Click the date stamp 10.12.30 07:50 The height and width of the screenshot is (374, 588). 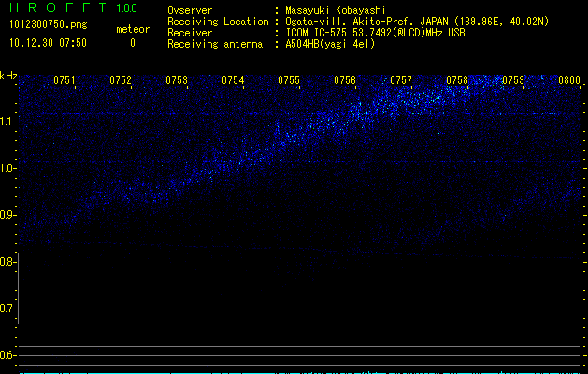pyautogui.click(x=48, y=43)
